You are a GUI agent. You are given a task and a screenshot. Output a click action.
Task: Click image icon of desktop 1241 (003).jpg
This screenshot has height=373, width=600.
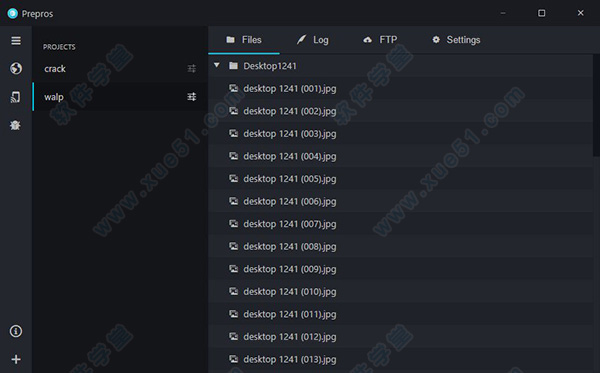click(x=233, y=134)
